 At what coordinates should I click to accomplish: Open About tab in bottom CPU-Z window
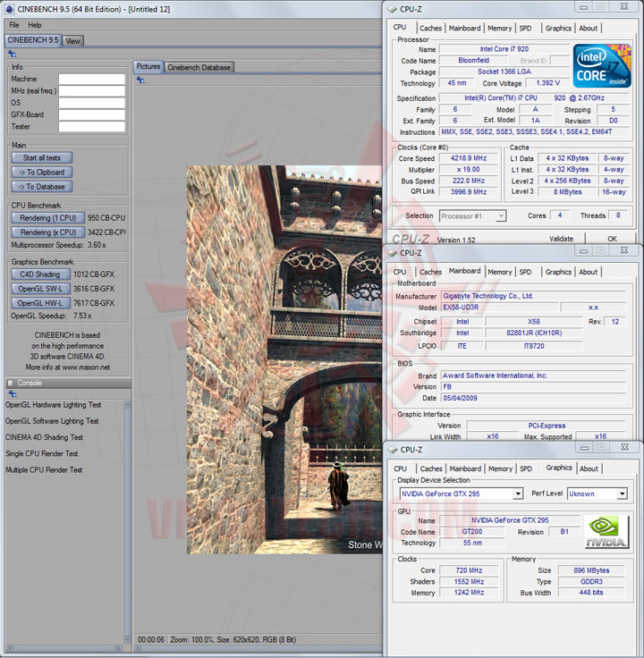tap(589, 468)
